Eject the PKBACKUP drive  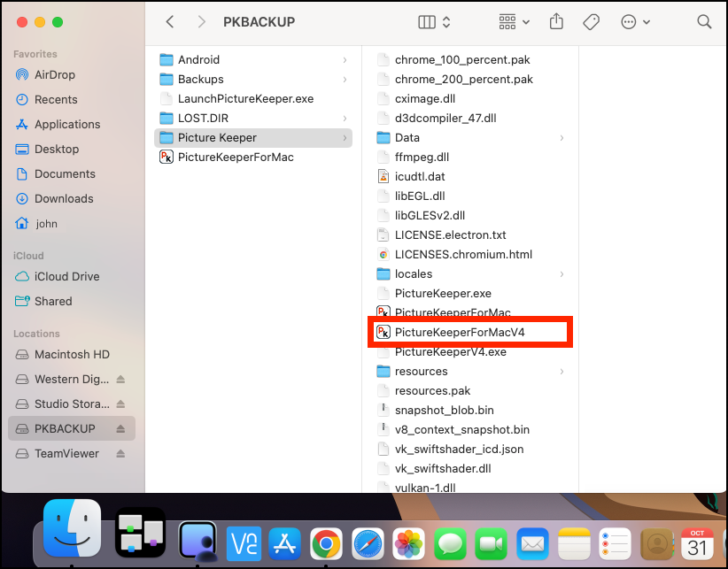(x=120, y=428)
